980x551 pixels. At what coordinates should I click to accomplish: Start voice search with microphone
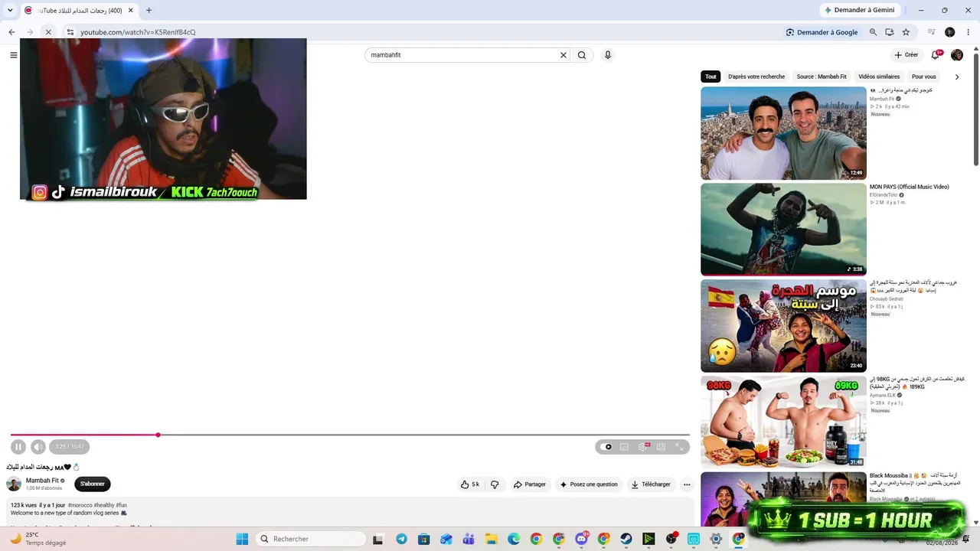[x=608, y=55]
